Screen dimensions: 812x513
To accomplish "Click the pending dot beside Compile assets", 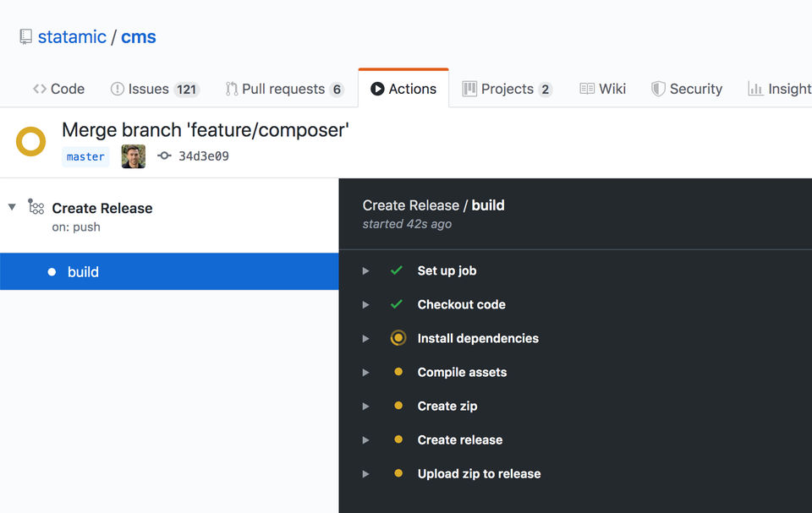I will click(x=398, y=372).
